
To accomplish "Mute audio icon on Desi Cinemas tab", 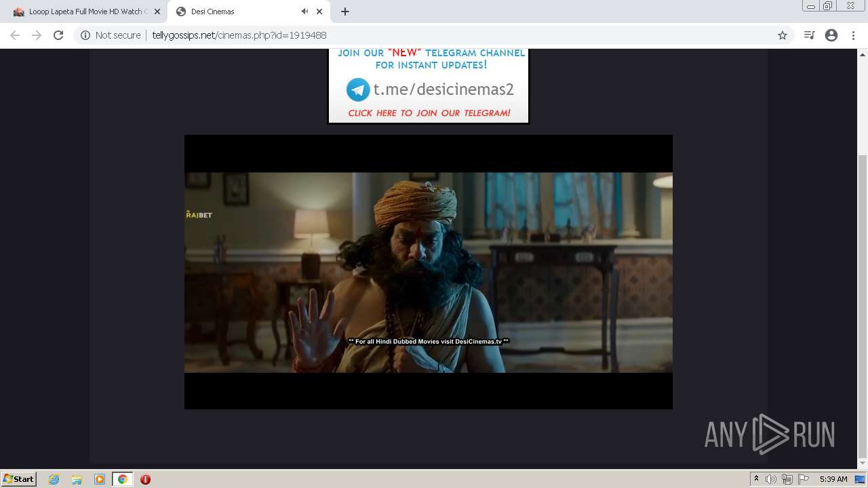I will coord(304,12).
